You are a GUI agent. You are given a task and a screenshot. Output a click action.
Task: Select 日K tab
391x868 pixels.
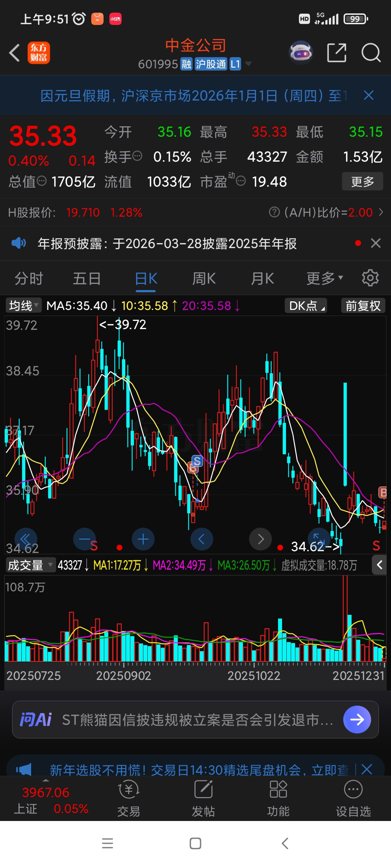pos(146,278)
